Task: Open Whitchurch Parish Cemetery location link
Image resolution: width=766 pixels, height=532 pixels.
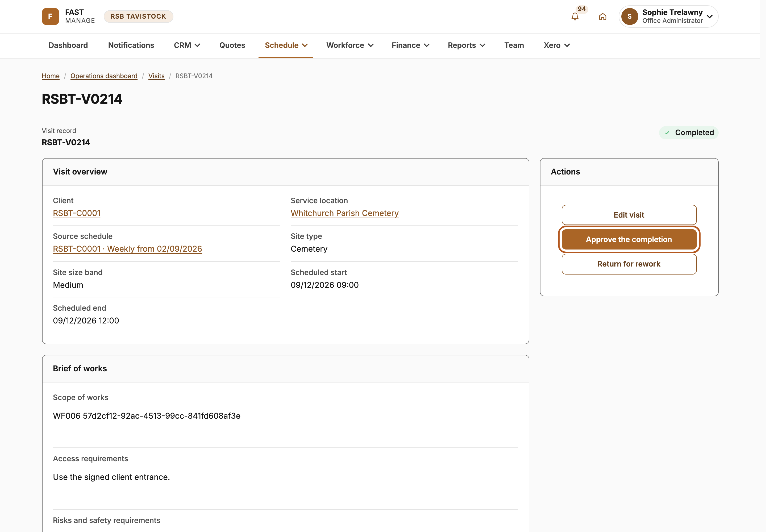Action: coord(345,213)
